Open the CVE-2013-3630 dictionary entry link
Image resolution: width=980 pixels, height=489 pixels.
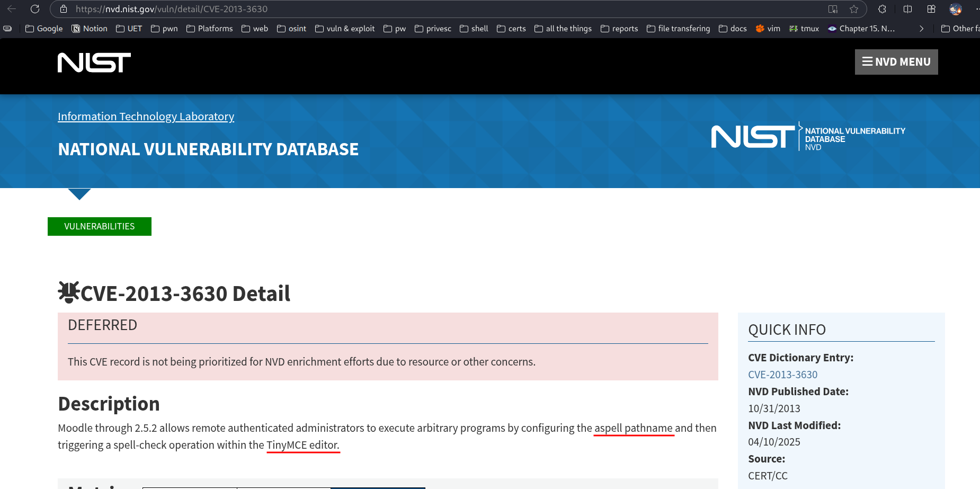click(782, 375)
